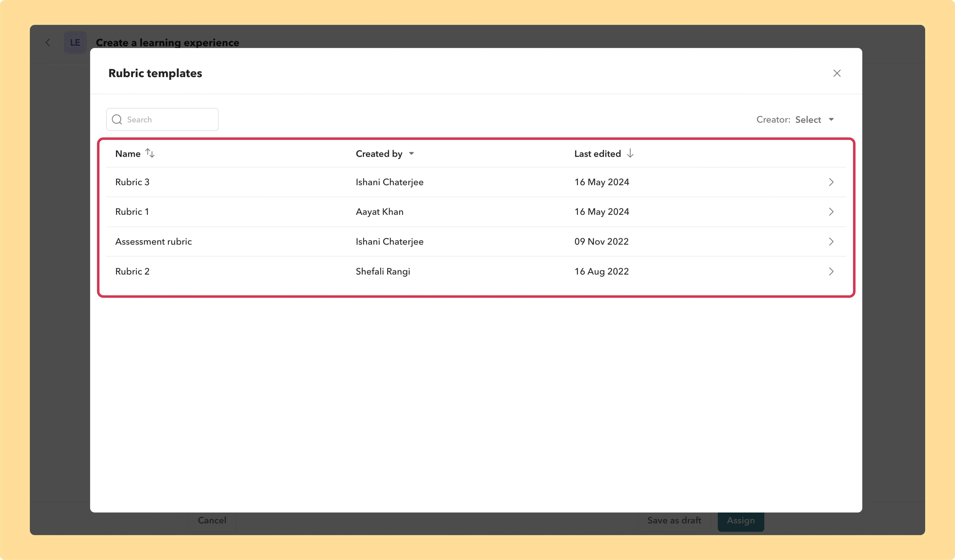Sort by Last edited arrow icon
Viewport: 955px width, 560px height.
(630, 153)
